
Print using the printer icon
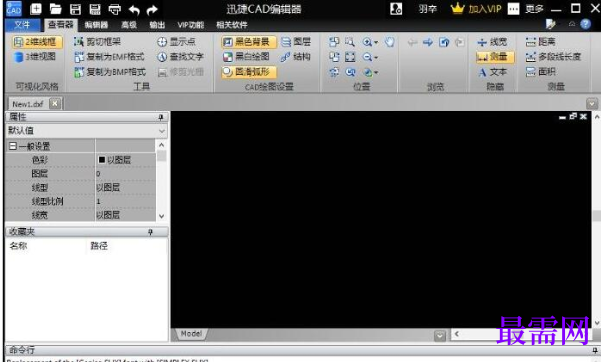coord(114,9)
